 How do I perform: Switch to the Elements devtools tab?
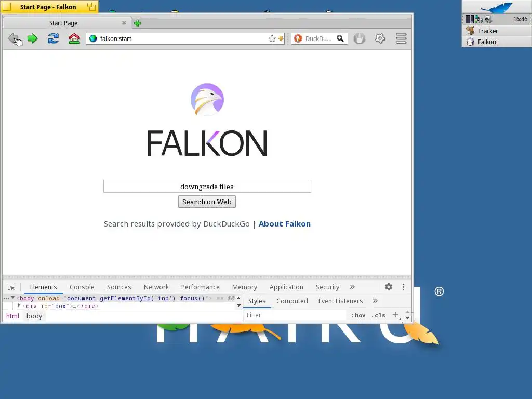(43, 287)
